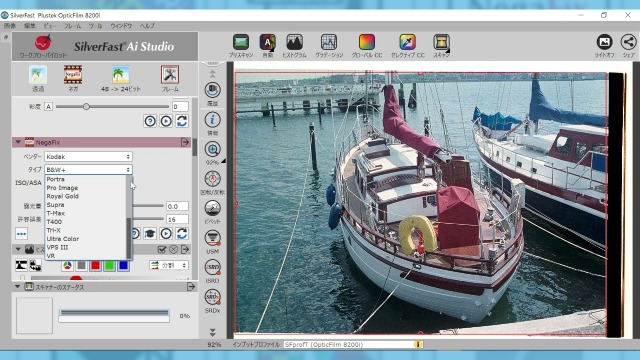640x360 pixels.
Task: Select the gray channel swatch
Action: point(81,266)
